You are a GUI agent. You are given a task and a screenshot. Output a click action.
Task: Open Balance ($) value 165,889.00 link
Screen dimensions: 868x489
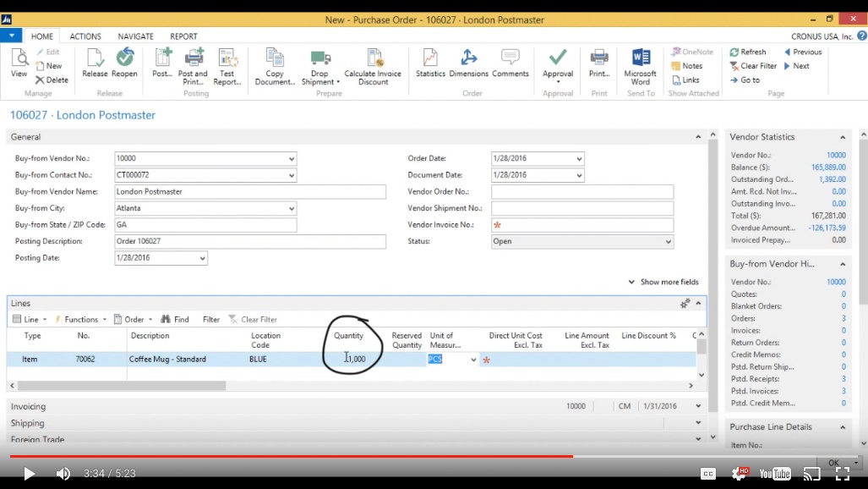tap(828, 168)
